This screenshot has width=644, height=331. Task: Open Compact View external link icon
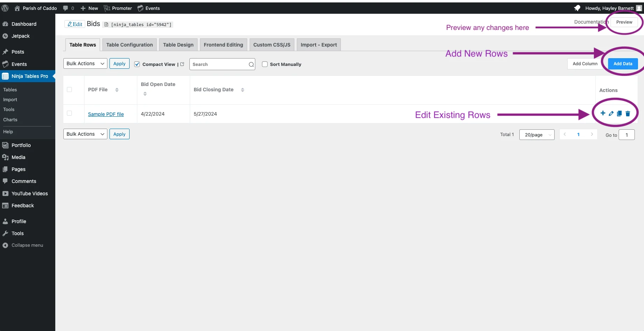point(182,64)
